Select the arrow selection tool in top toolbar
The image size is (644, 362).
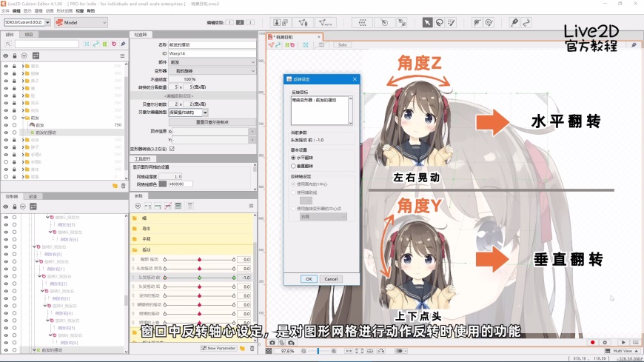click(427, 23)
